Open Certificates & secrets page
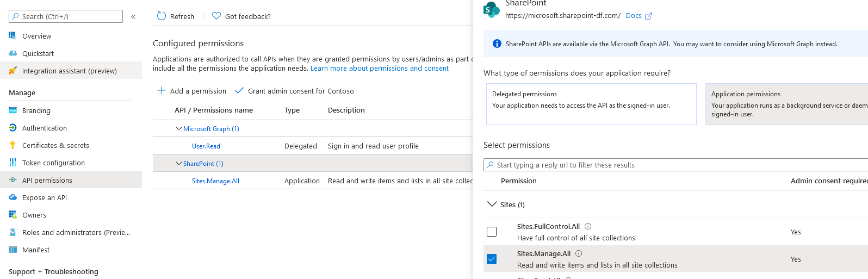The height and width of the screenshot is (279, 868). click(x=55, y=145)
